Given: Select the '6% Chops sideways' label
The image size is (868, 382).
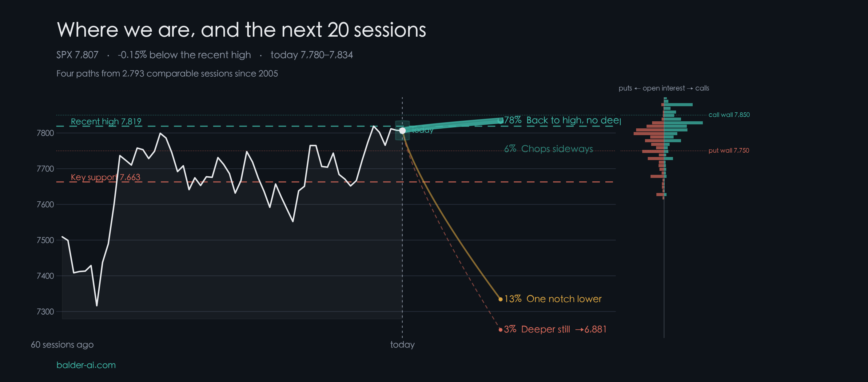Looking at the screenshot, I should [548, 149].
